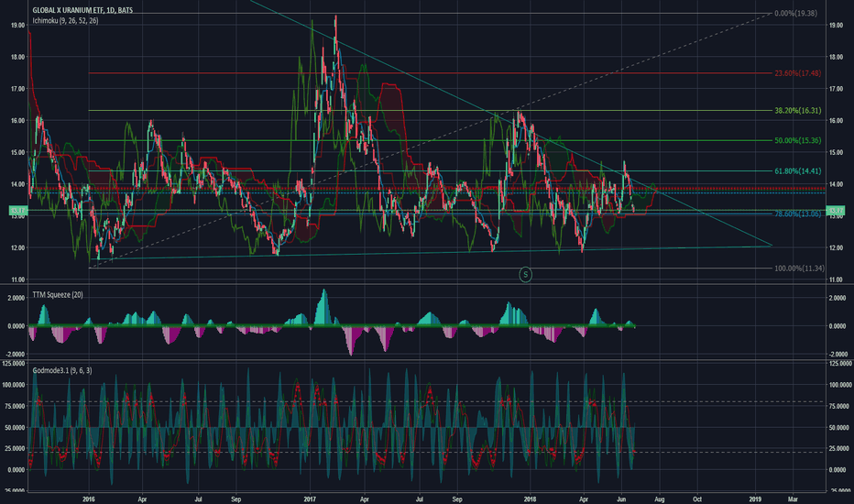Click the Oct label on the time axis
The image size is (854, 504).
[697, 499]
